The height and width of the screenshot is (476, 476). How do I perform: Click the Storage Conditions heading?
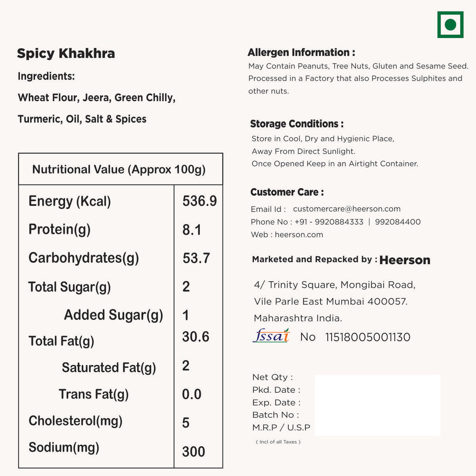tap(297, 124)
